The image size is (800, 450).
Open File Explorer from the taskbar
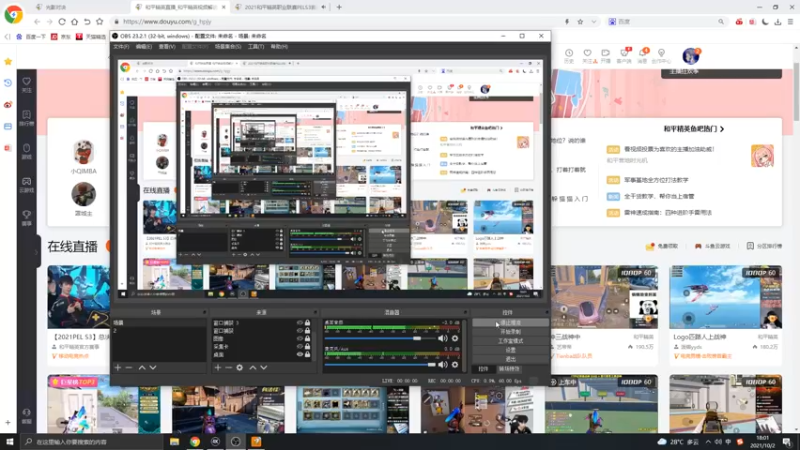point(174,441)
